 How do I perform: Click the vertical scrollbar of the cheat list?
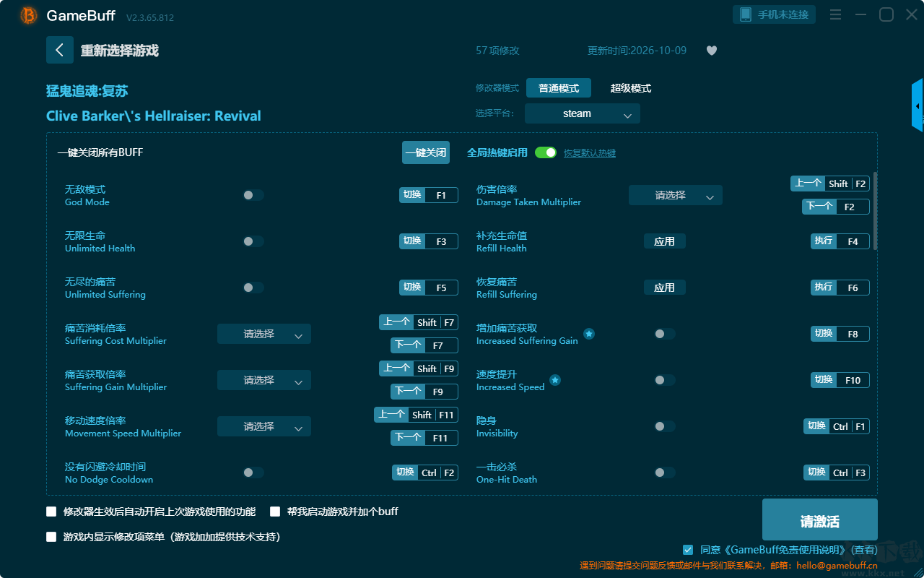coord(876,211)
